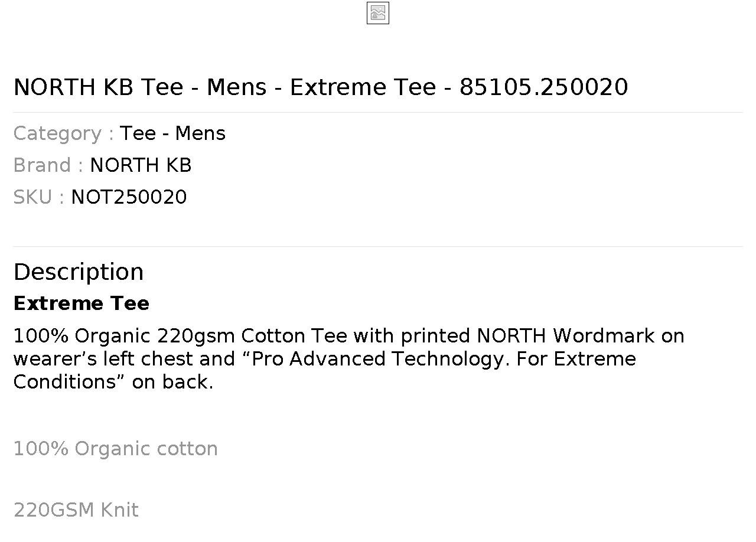
Task: Click the bold 'Extreme Tee' subheading
Action: 82,303
